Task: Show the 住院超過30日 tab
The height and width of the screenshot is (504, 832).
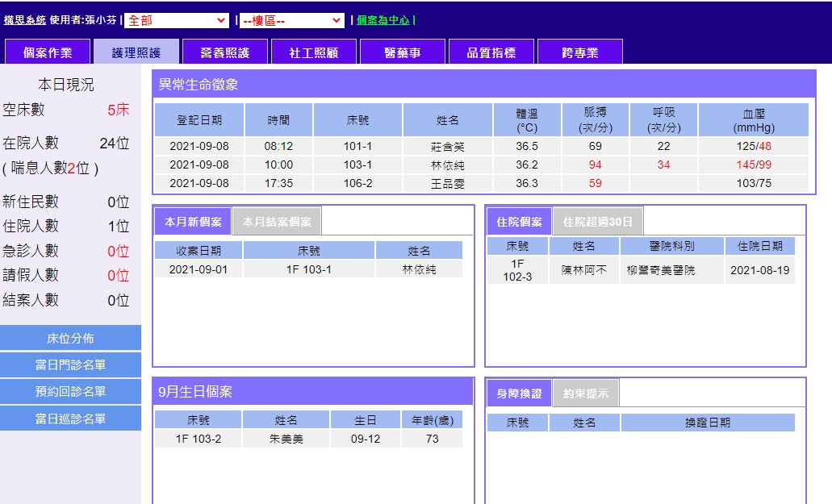Action: tap(597, 222)
